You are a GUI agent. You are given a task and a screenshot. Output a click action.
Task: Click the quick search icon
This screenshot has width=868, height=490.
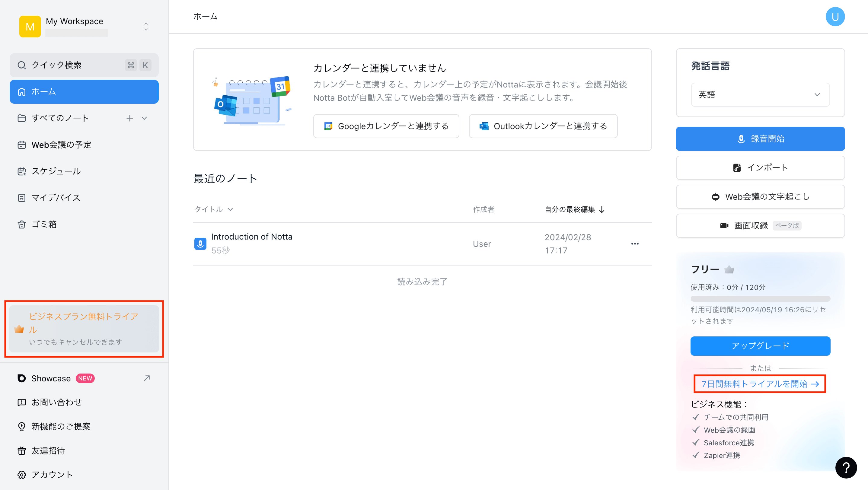point(21,65)
